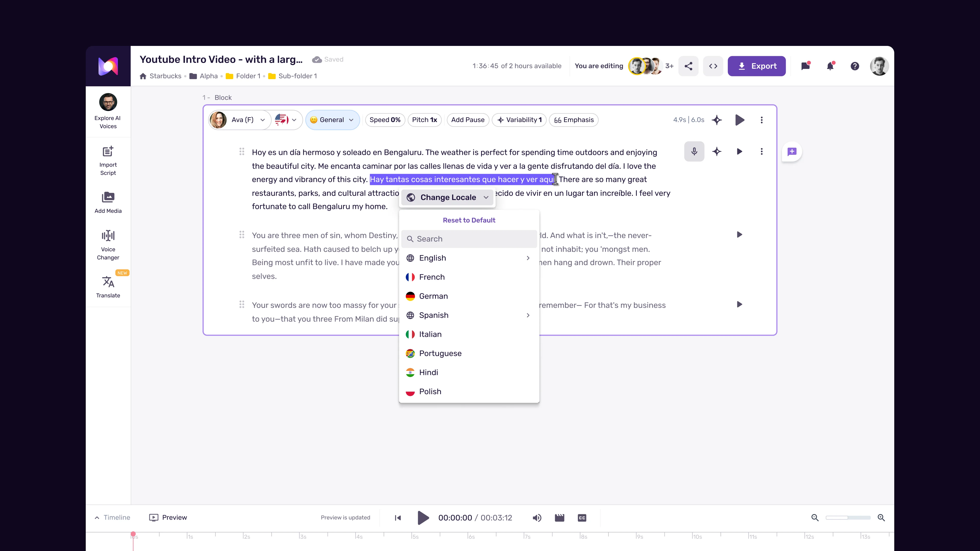Image resolution: width=980 pixels, height=551 pixels.
Task: Click Reset to Default link
Action: (469, 220)
